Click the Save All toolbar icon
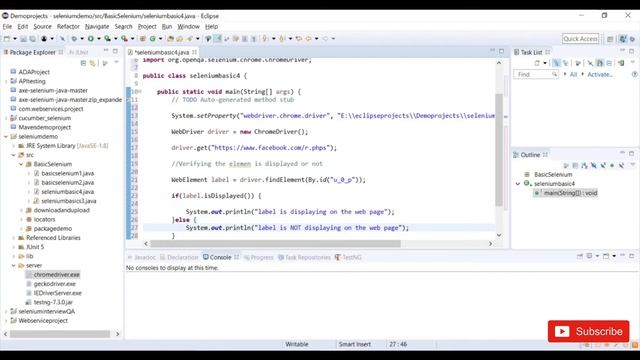The width and height of the screenshot is (640, 360). [32, 39]
